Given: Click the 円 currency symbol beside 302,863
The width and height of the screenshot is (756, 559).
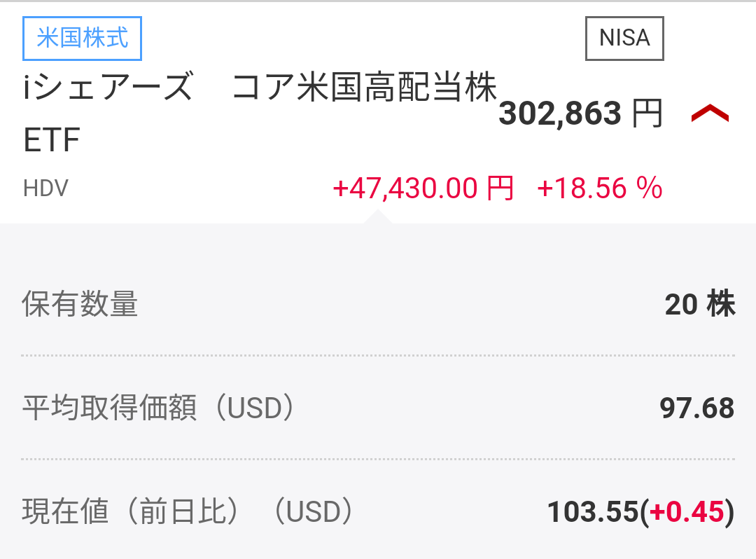Looking at the screenshot, I should 647,114.
